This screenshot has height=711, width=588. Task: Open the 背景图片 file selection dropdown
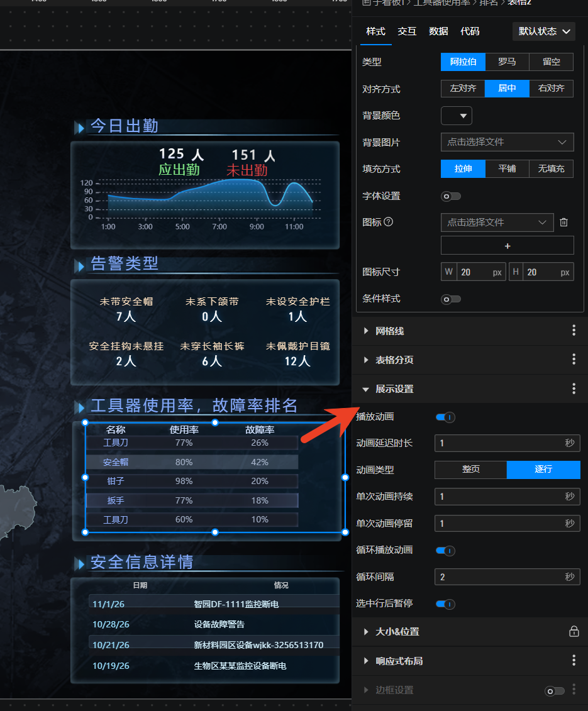coord(507,142)
